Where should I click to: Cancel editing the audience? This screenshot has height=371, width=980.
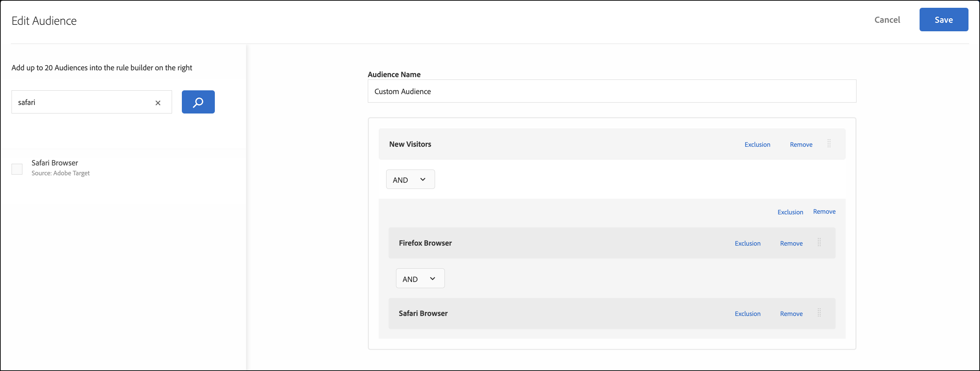[887, 20]
